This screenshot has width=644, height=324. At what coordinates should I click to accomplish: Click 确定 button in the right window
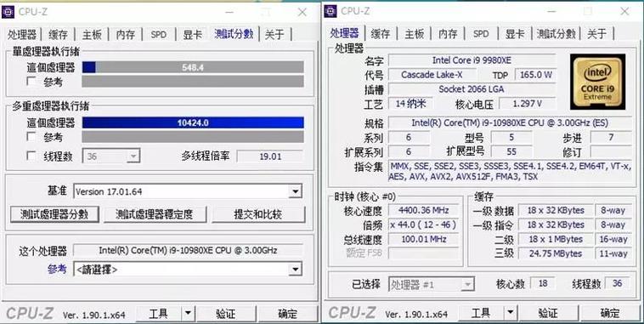(x=610, y=314)
